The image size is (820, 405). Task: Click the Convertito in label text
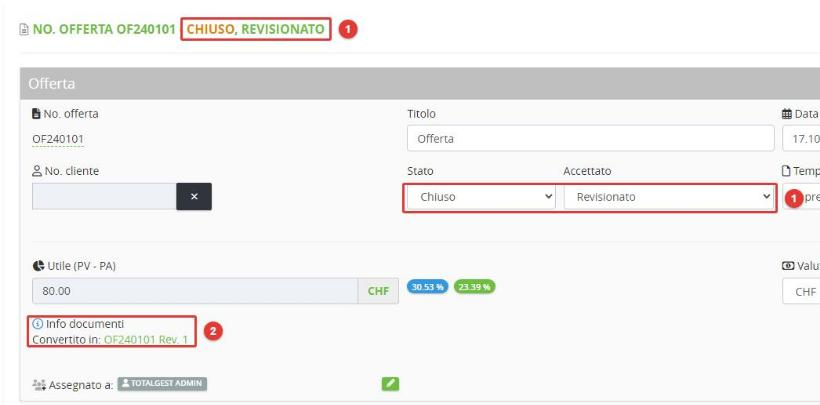tap(66, 340)
